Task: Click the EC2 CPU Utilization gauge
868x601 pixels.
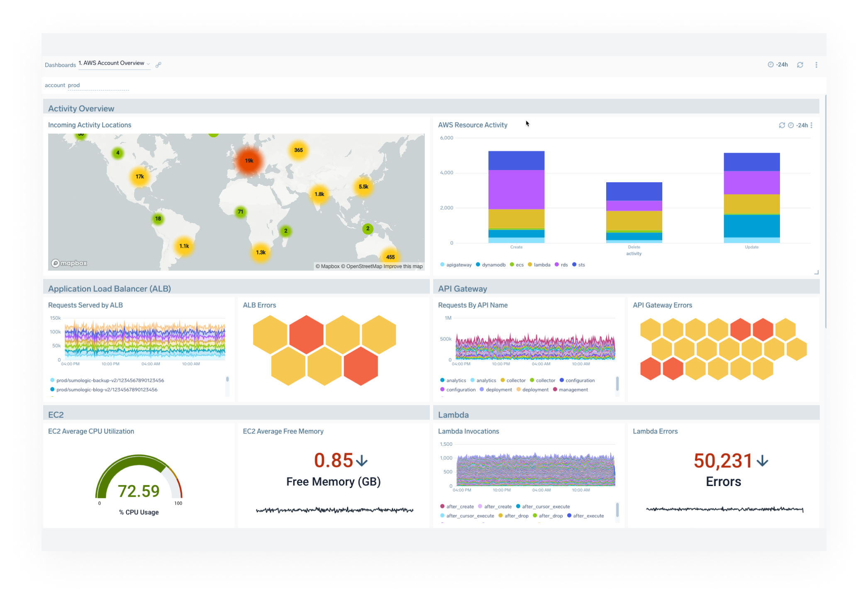Action: [139, 477]
